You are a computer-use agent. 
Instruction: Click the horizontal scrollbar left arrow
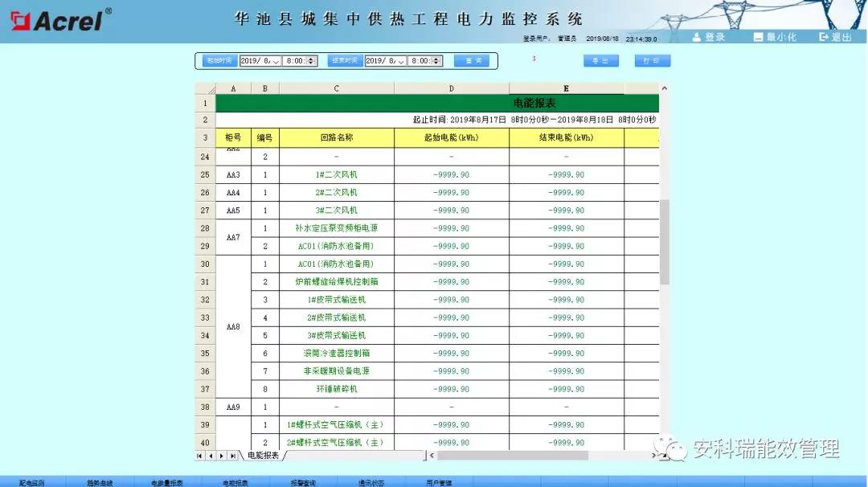point(432,456)
